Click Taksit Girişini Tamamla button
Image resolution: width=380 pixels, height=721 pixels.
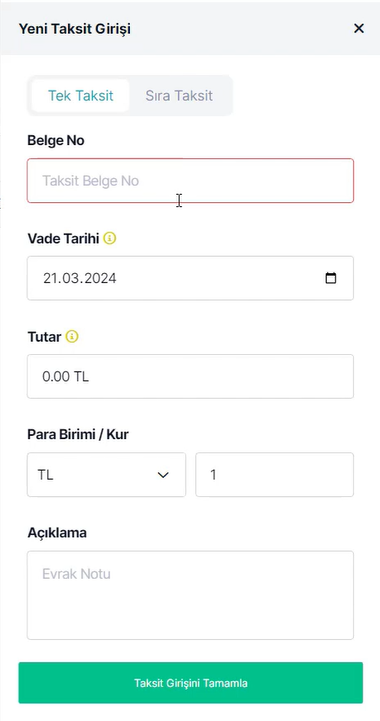click(190, 683)
